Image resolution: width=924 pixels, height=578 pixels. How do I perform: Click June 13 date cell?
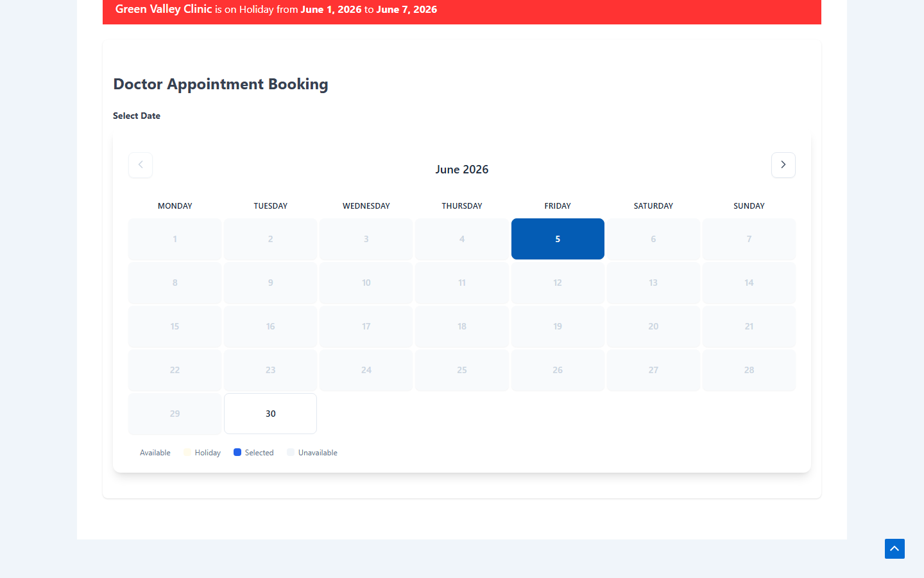(653, 283)
